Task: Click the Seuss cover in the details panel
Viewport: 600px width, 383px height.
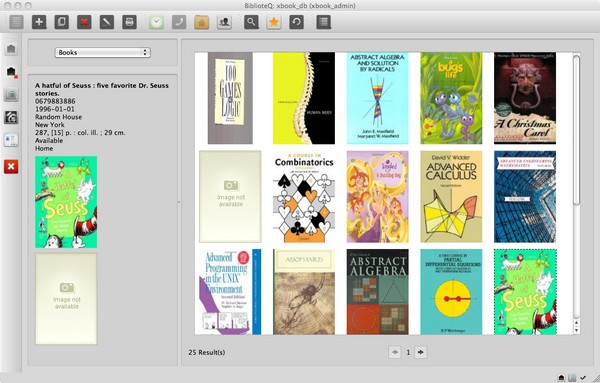Action: point(66,202)
